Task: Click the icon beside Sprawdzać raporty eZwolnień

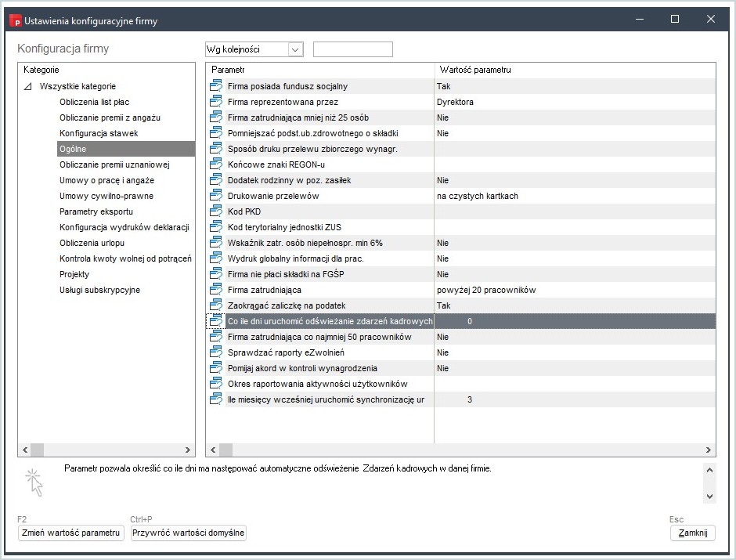Action: coord(215,352)
